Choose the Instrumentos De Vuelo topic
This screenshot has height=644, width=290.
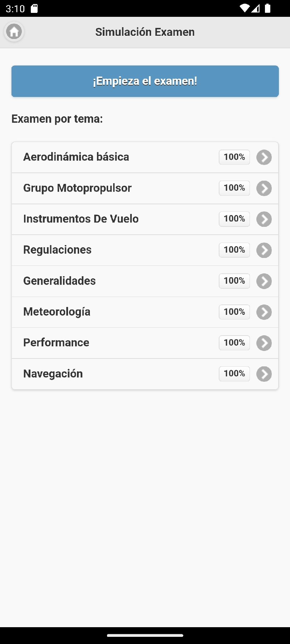[x=81, y=219]
